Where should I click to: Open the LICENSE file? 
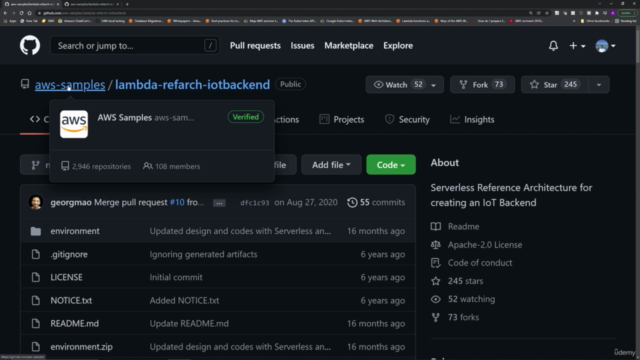[x=67, y=277]
